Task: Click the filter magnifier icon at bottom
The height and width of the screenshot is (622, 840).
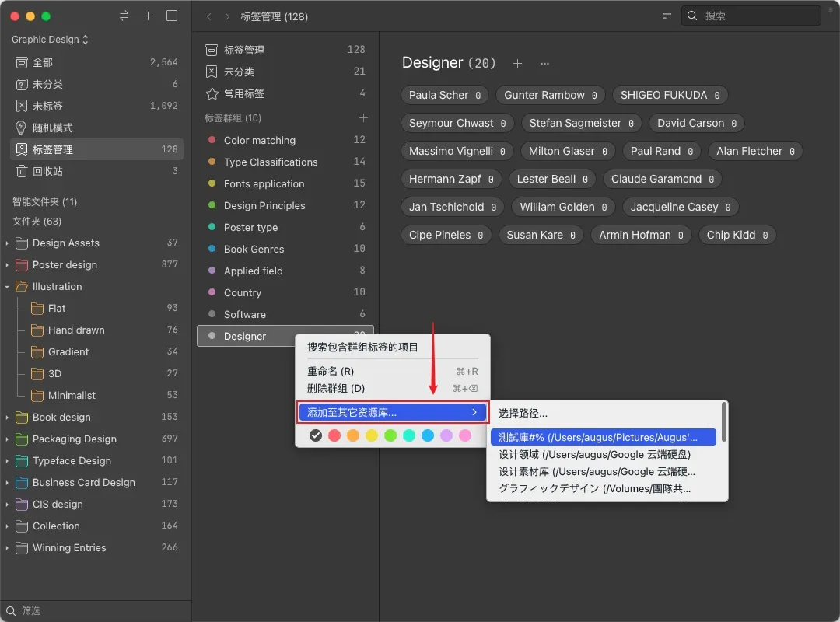Action: click(x=11, y=611)
